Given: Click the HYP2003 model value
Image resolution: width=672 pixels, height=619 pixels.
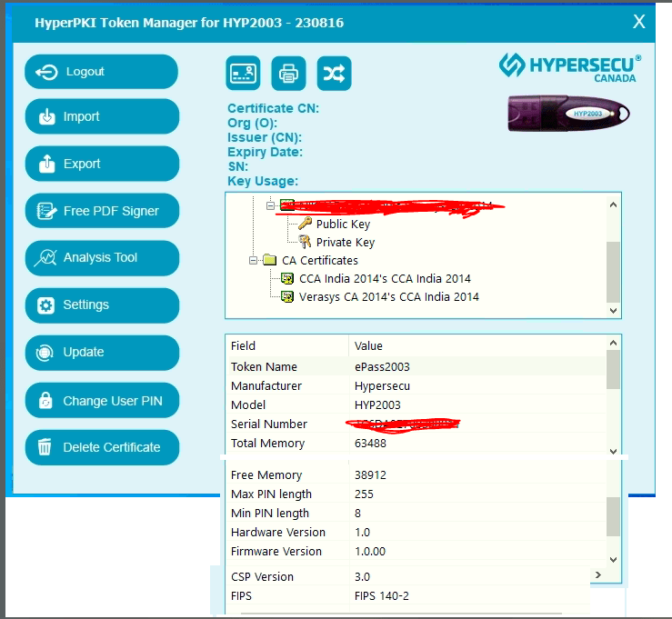Looking at the screenshot, I should (x=377, y=405).
